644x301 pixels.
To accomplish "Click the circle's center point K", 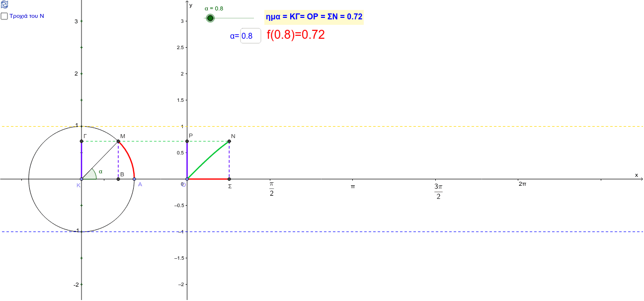I will click(81, 179).
